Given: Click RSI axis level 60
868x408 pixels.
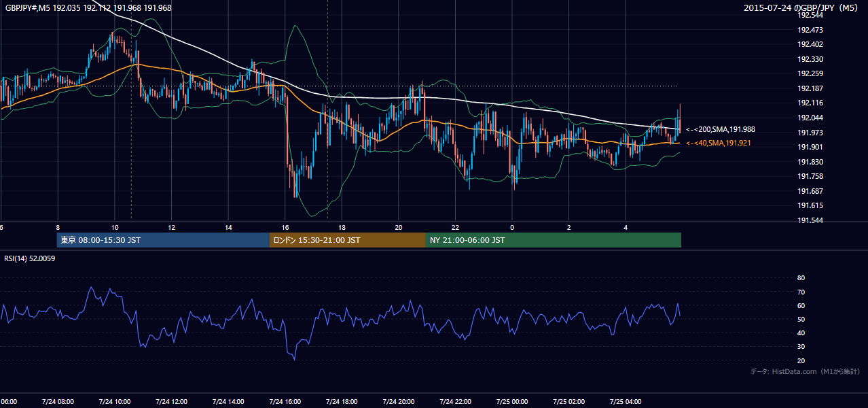Looking at the screenshot, I should point(801,305).
